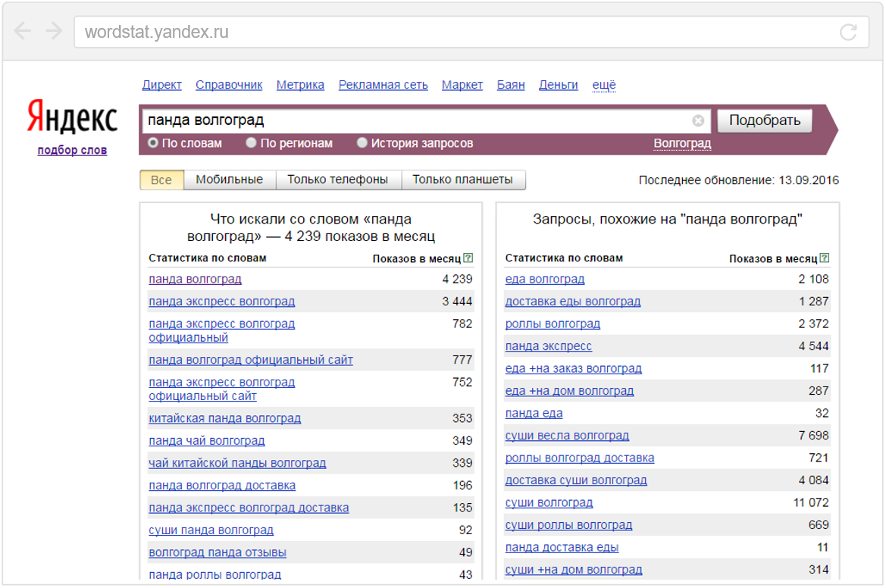This screenshot has height=588, width=886.
Task: Open the 'суши роллы волгоград' link
Action: coord(568,525)
